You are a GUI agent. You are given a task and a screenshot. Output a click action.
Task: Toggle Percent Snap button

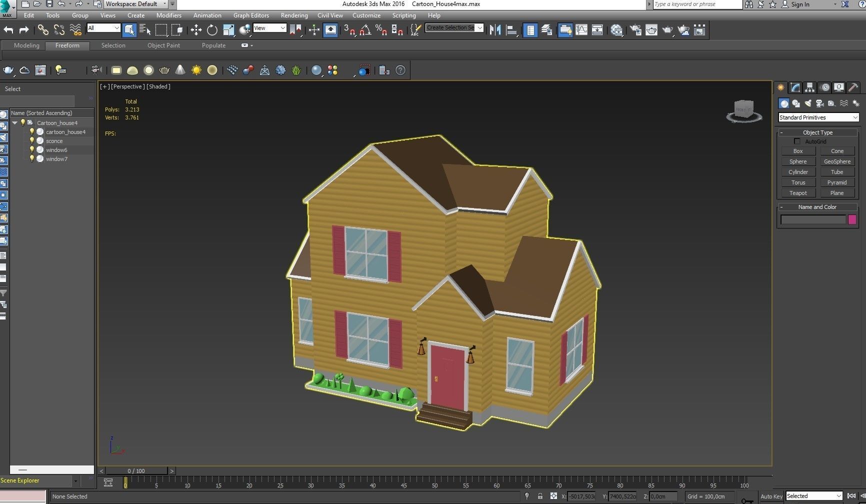tap(381, 30)
